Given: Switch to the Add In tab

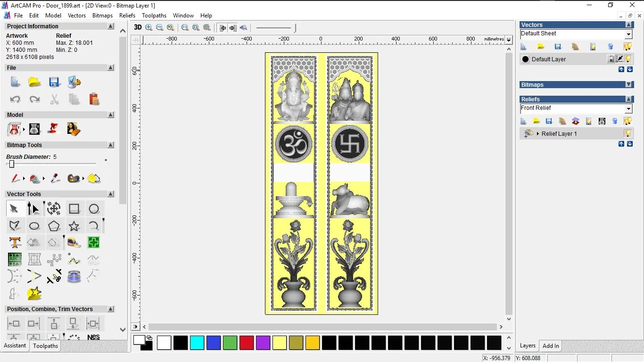Looking at the screenshot, I should click(550, 346).
